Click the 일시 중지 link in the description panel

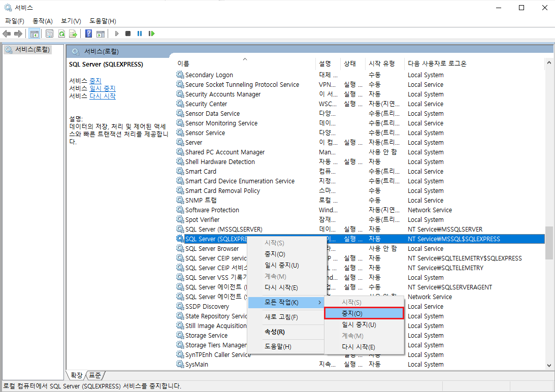[103, 88]
